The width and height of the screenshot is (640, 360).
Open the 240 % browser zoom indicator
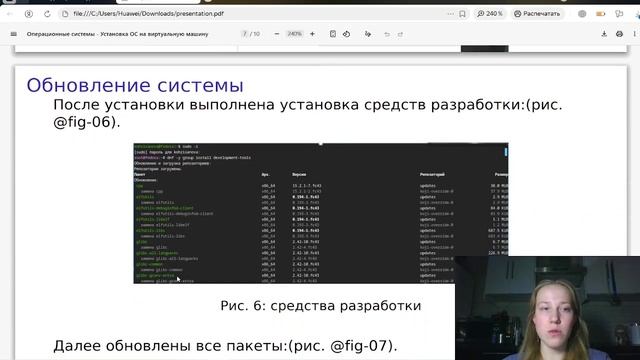[x=490, y=14]
